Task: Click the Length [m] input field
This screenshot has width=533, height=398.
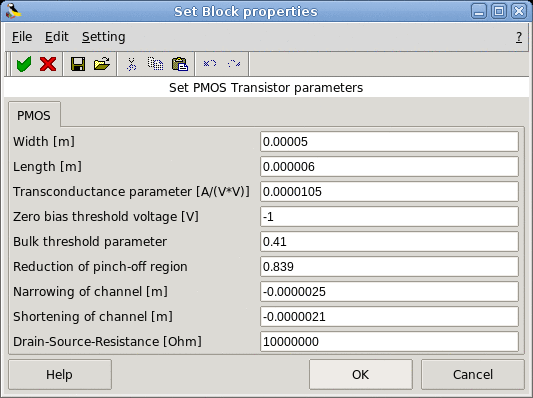Action: [389, 167]
